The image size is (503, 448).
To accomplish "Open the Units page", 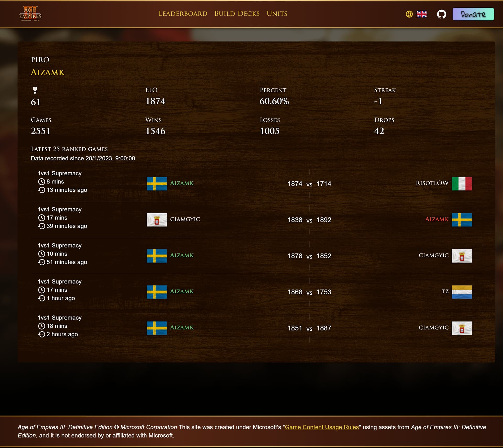I will 277,14.
